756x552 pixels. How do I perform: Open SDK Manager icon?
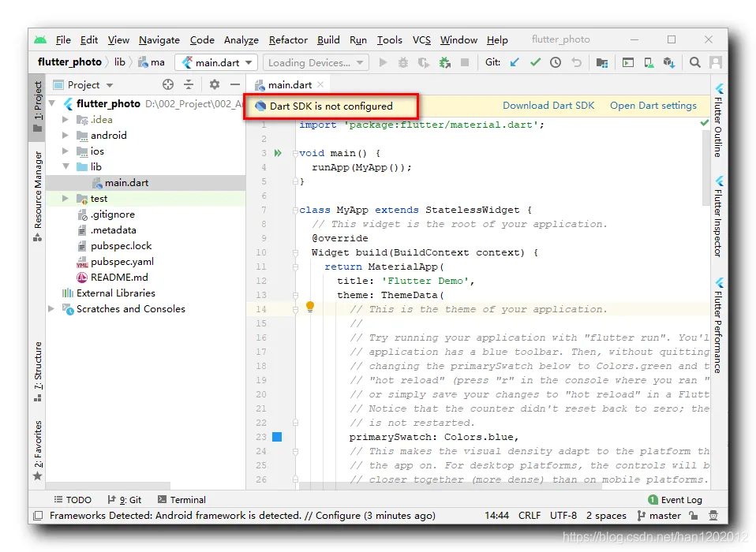click(668, 62)
